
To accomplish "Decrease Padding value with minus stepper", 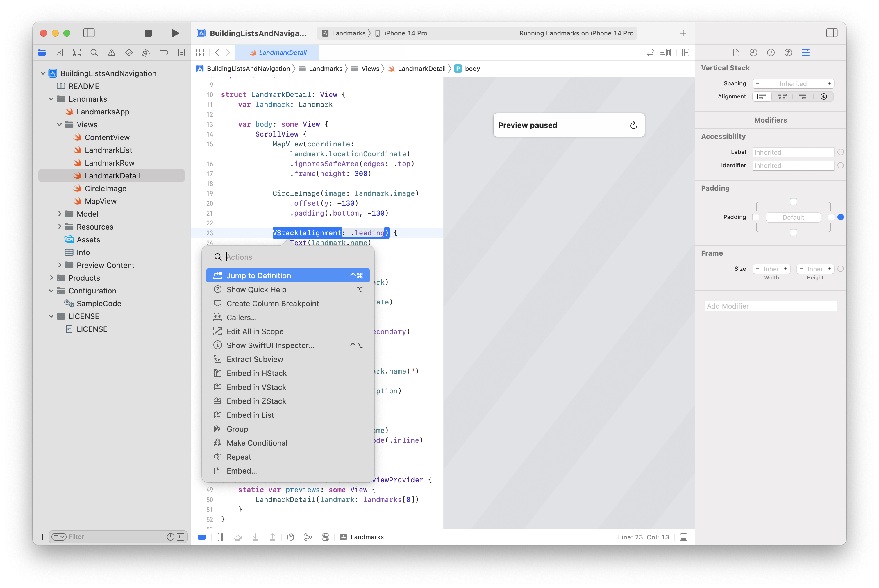I will [x=771, y=217].
